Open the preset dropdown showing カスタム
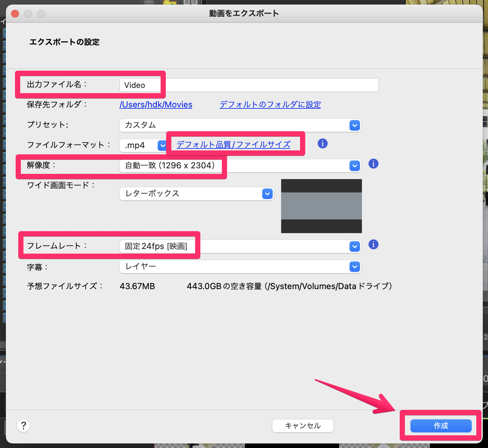 pyautogui.click(x=228, y=125)
